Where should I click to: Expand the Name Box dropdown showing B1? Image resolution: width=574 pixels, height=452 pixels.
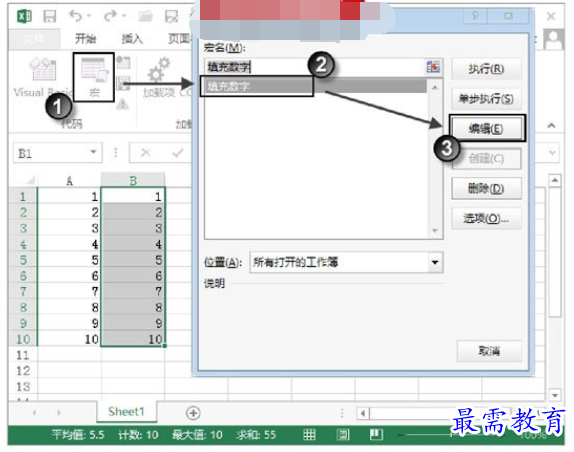(x=93, y=152)
